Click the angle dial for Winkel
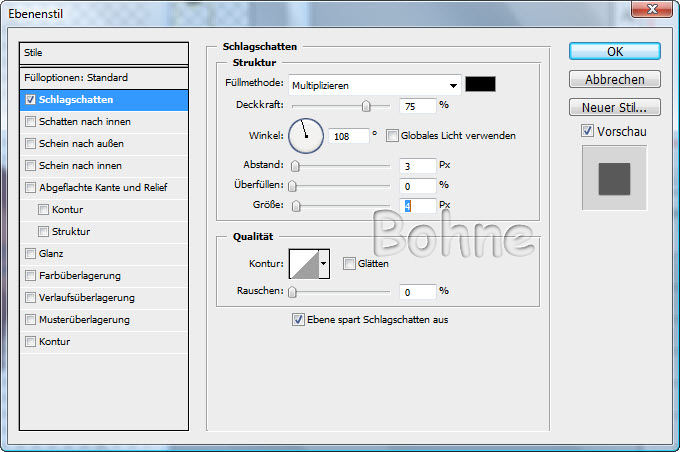The width and height of the screenshot is (680, 452). [x=306, y=136]
